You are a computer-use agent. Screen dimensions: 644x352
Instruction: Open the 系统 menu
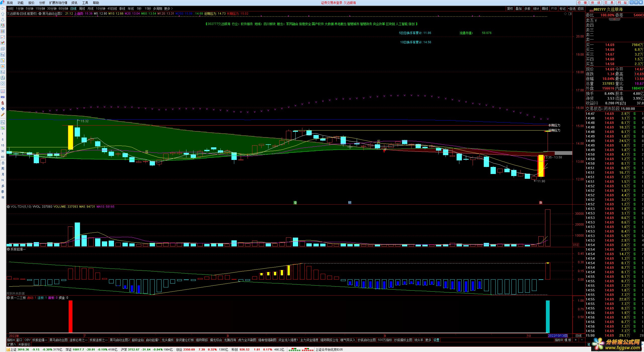10,3
